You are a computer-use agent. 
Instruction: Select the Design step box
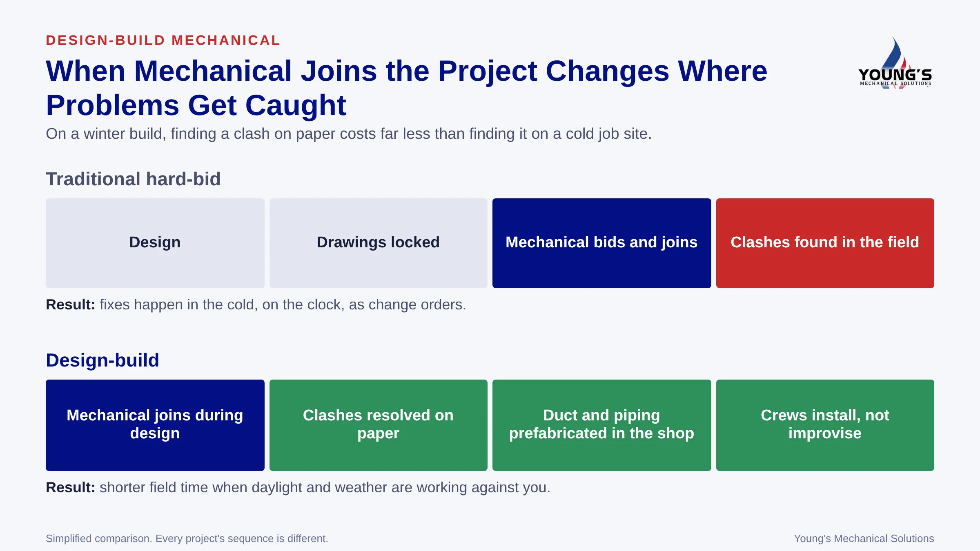[155, 243]
